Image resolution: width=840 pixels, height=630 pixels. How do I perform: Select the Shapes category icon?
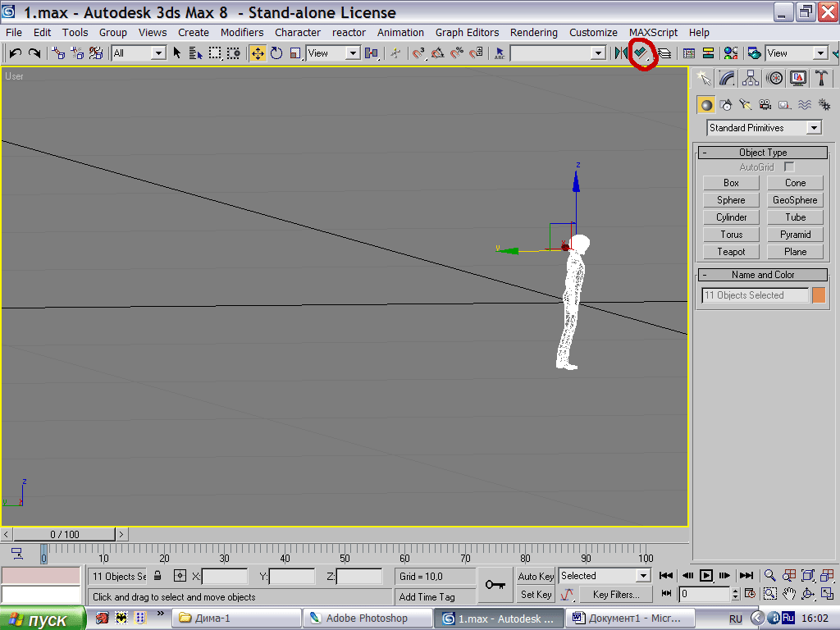pyautogui.click(x=726, y=105)
